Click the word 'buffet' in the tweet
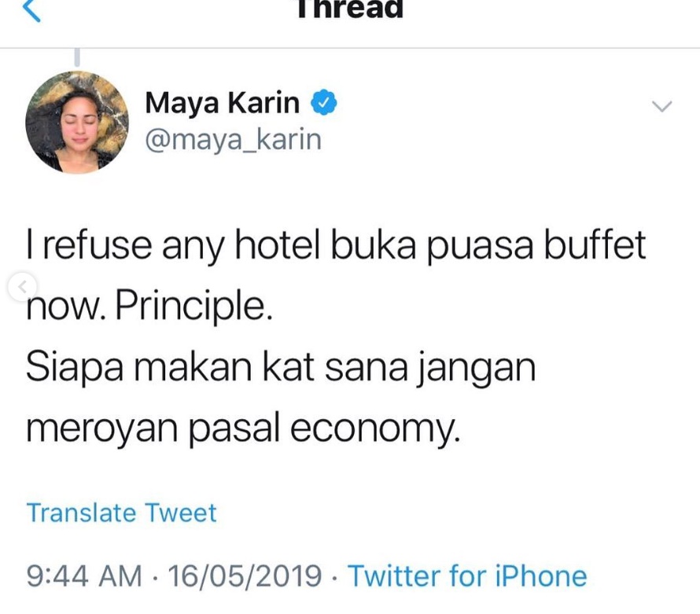The image size is (700, 614). pyautogui.click(x=595, y=244)
